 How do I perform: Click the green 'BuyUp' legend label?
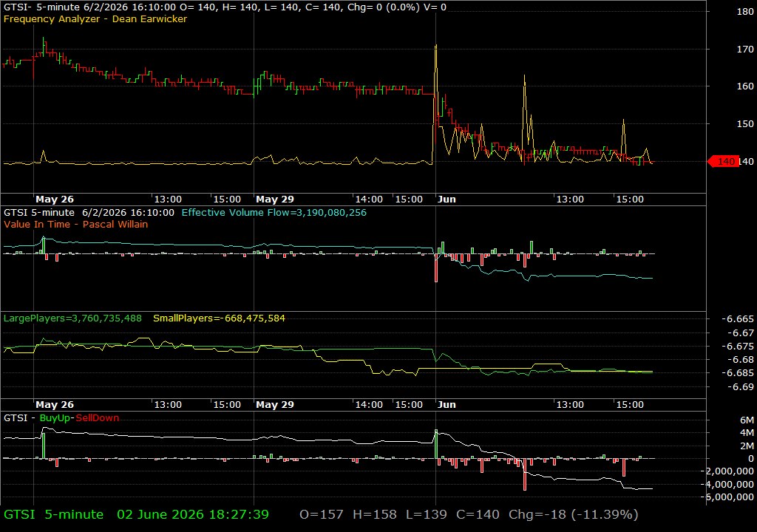point(55,418)
